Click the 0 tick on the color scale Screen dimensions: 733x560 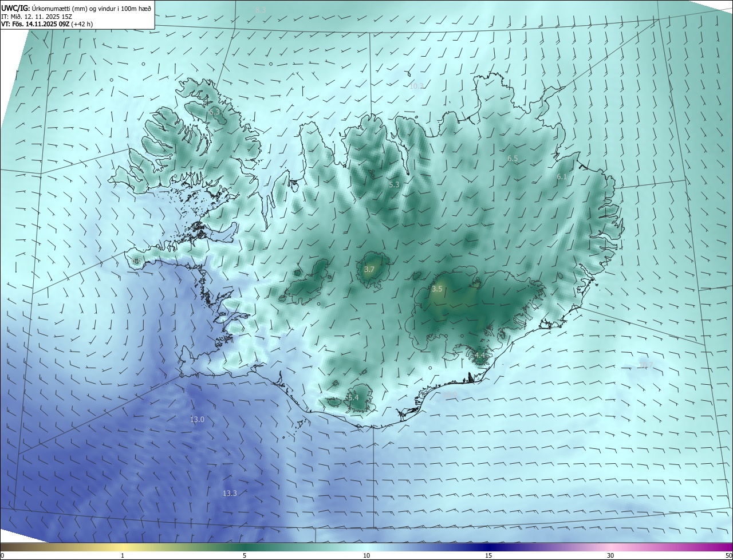click(2, 555)
